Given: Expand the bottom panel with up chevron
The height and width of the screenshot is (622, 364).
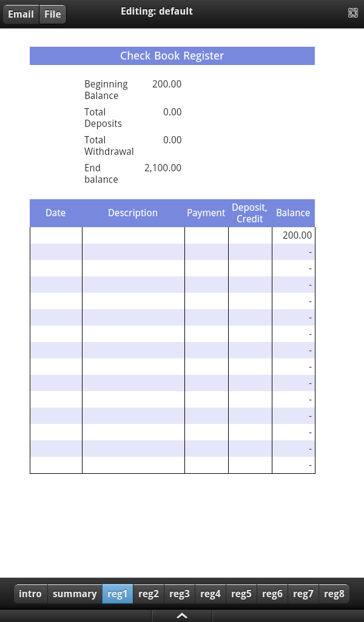Looking at the screenshot, I should pos(181,615).
